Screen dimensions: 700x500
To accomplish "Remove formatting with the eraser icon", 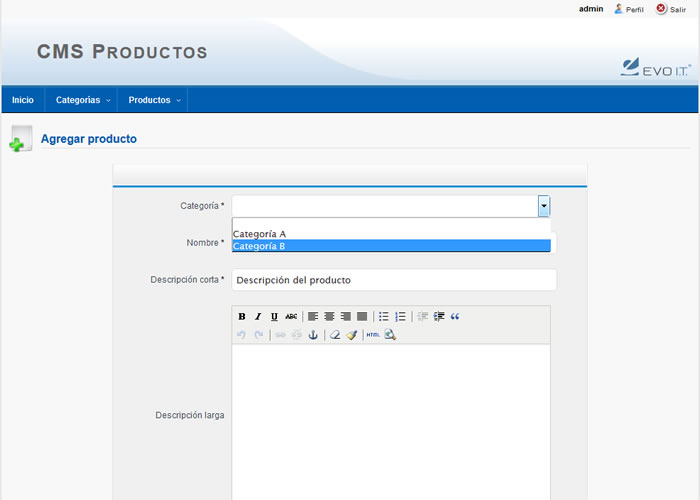I will click(335, 334).
